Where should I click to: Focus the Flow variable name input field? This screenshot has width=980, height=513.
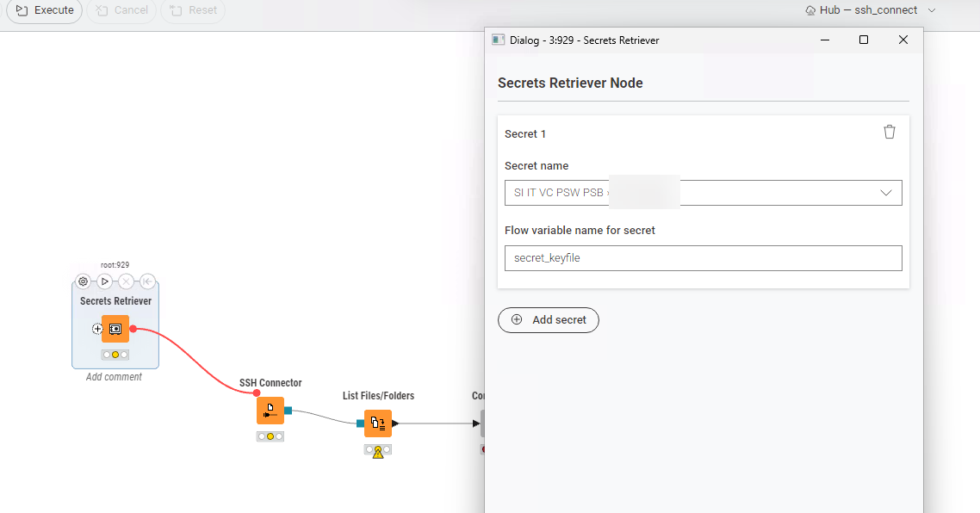tap(703, 258)
